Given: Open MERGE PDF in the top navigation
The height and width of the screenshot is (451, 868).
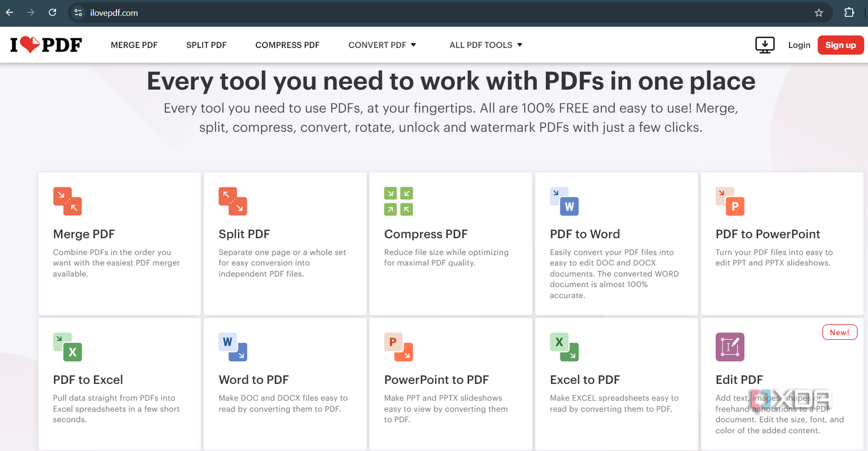Looking at the screenshot, I should tap(134, 45).
